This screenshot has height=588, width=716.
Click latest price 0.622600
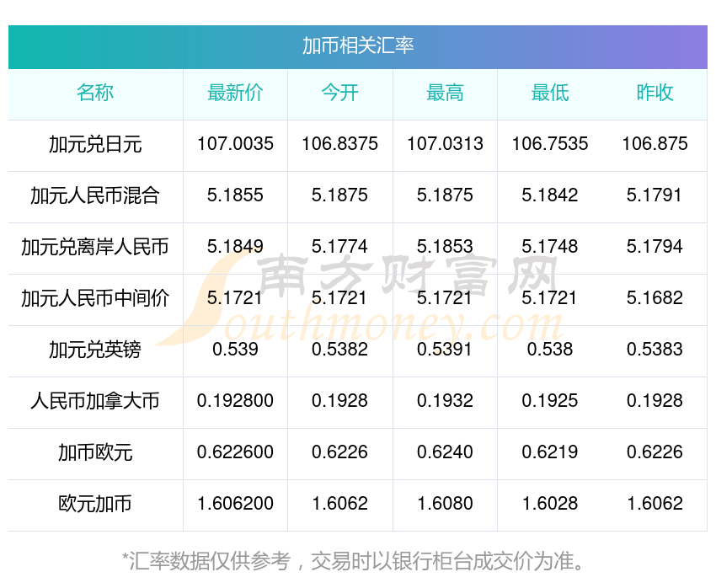pyautogui.click(x=235, y=452)
